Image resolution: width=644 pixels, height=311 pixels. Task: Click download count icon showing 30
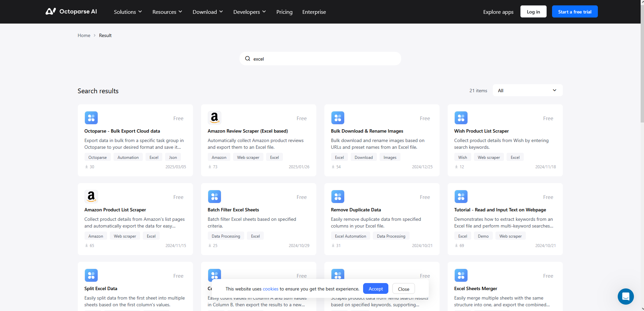pyautogui.click(x=87, y=167)
